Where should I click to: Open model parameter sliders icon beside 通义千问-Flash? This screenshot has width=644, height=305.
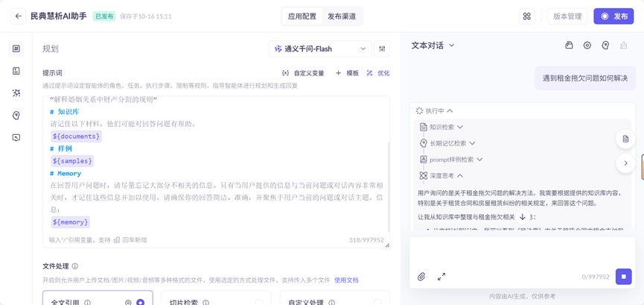coord(382,48)
